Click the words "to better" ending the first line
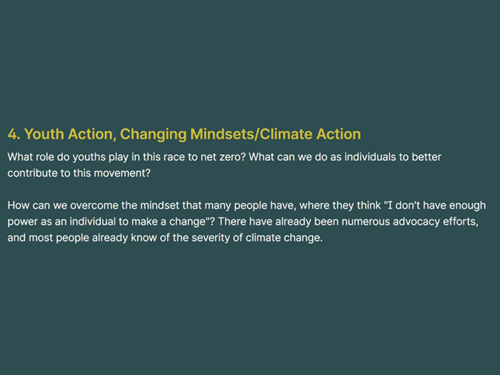 coord(422,157)
